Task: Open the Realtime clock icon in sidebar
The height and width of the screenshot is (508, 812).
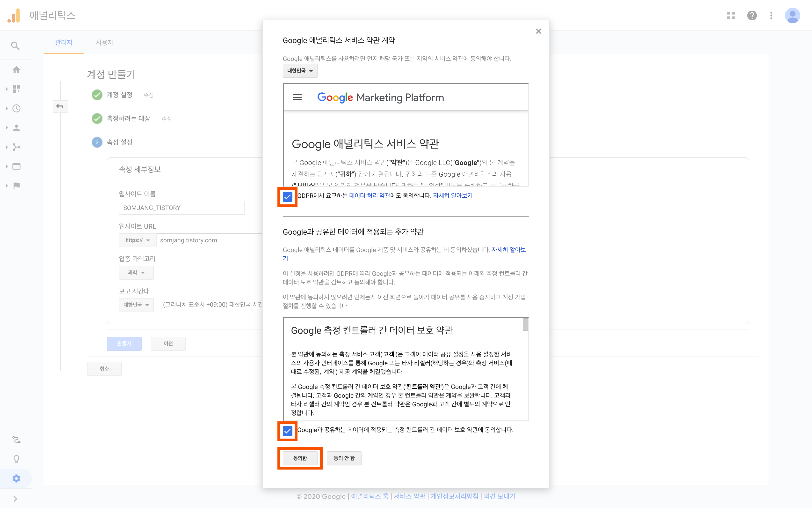Action: [16, 108]
